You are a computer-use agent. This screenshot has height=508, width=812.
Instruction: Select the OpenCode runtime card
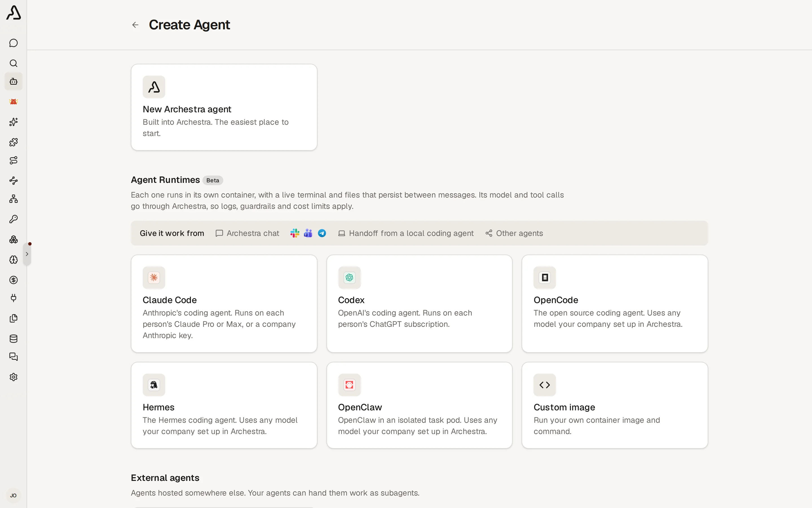click(x=615, y=303)
